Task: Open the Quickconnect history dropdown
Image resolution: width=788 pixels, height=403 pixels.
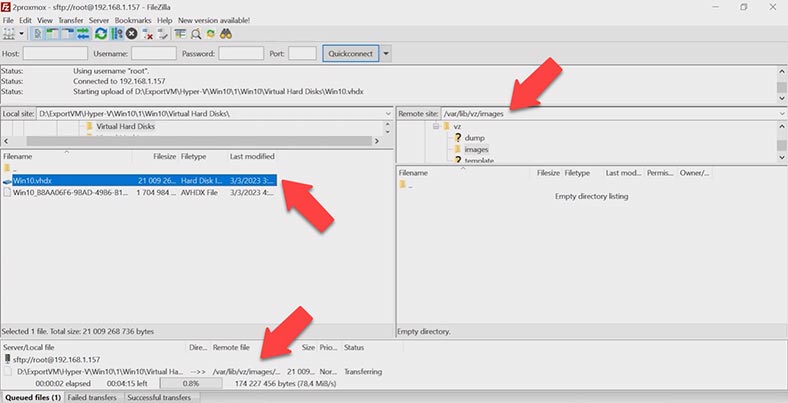Action: pos(386,53)
